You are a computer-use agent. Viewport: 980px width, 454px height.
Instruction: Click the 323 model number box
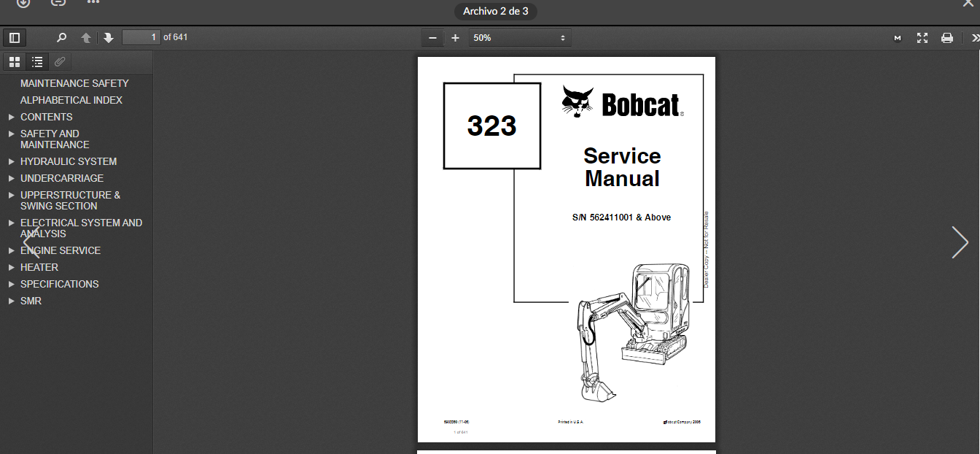(x=492, y=126)
